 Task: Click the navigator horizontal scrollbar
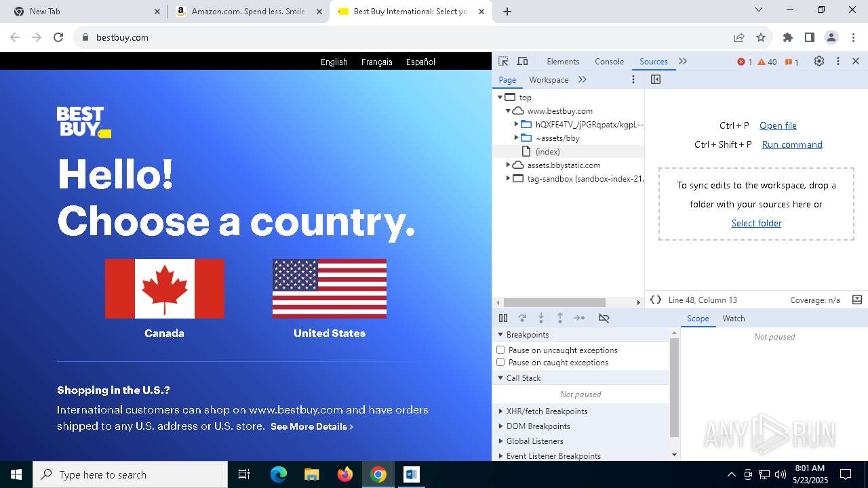(x=554, y=302)
